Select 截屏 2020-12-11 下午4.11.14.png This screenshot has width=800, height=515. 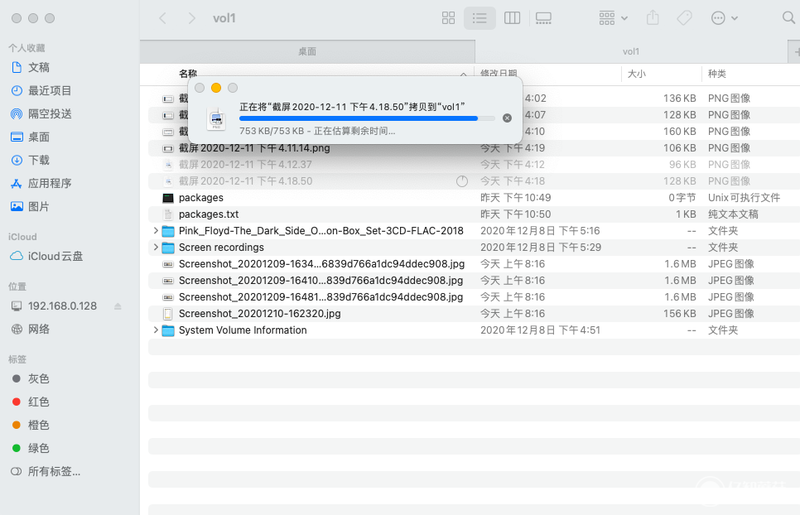point(254,148)
